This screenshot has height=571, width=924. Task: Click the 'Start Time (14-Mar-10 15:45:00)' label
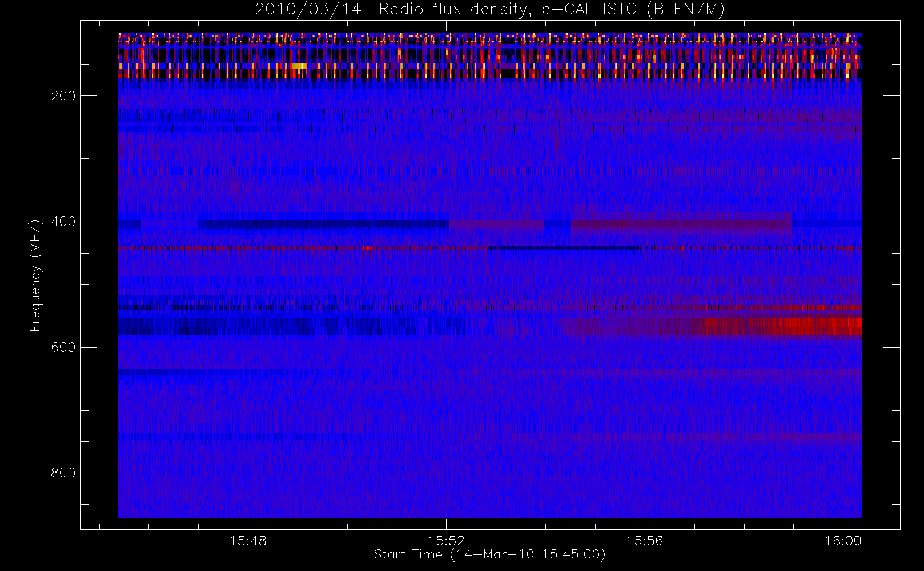[x=489, y=554]
